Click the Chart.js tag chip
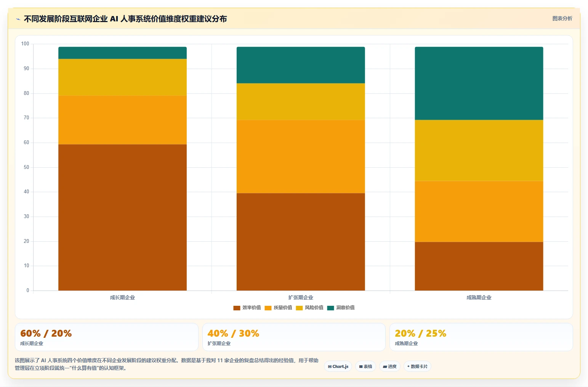588x387 pixels. click(338, 366)
